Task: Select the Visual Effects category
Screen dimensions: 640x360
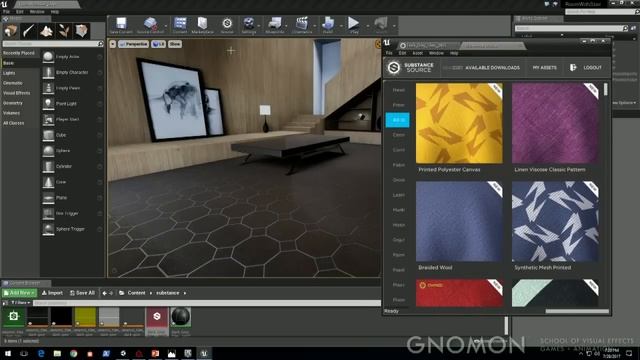Action: click(17, 93)
